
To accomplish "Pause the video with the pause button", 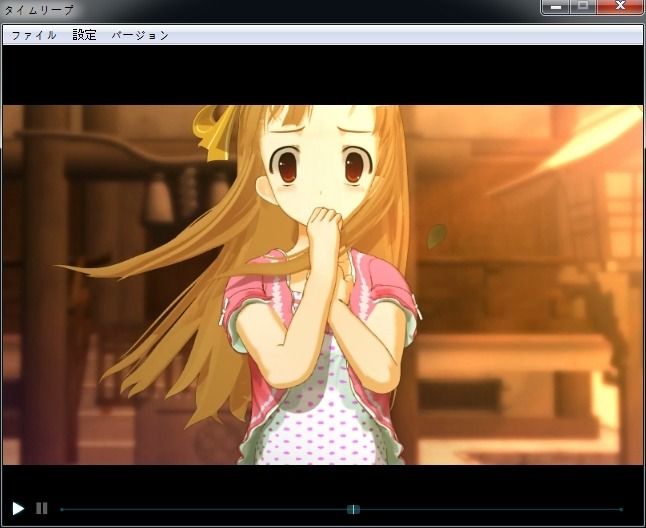I will tap(42, 509).
